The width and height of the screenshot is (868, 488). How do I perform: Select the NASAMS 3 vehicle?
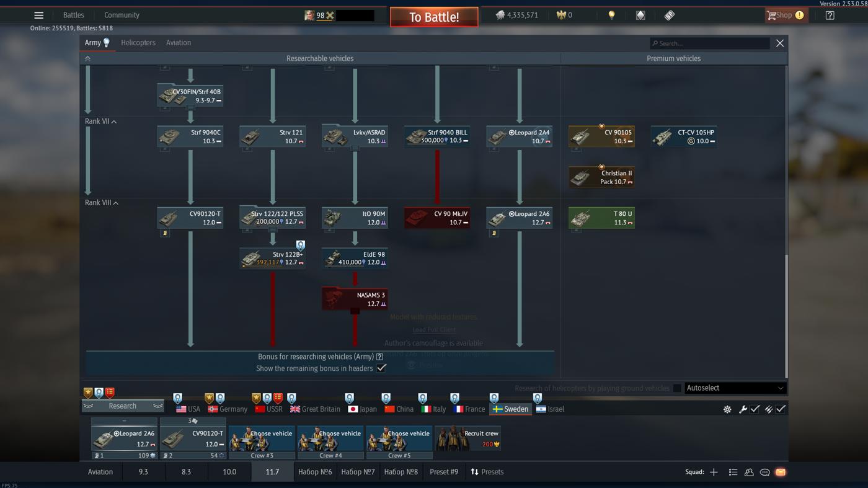[355, 299]
